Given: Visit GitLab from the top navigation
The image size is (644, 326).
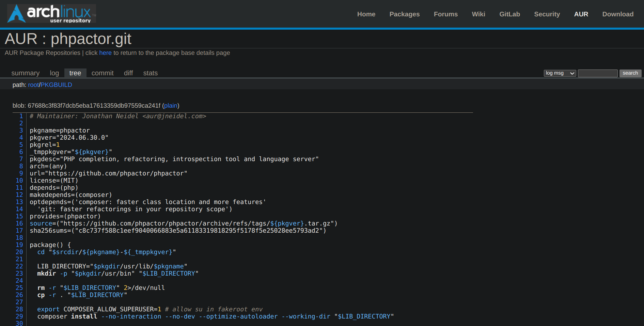Looking at the screenshot, I should pos(509,14).
